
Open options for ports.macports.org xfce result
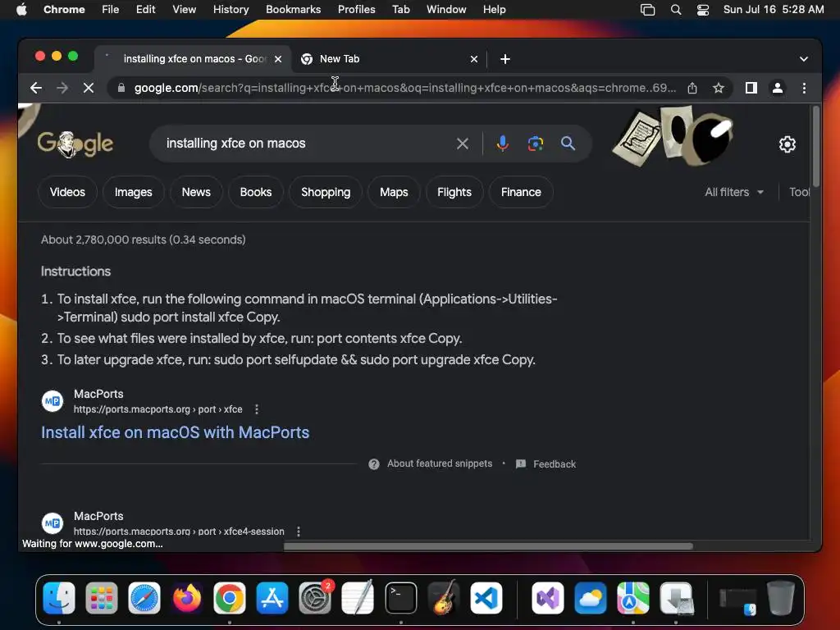coord(257,409)
